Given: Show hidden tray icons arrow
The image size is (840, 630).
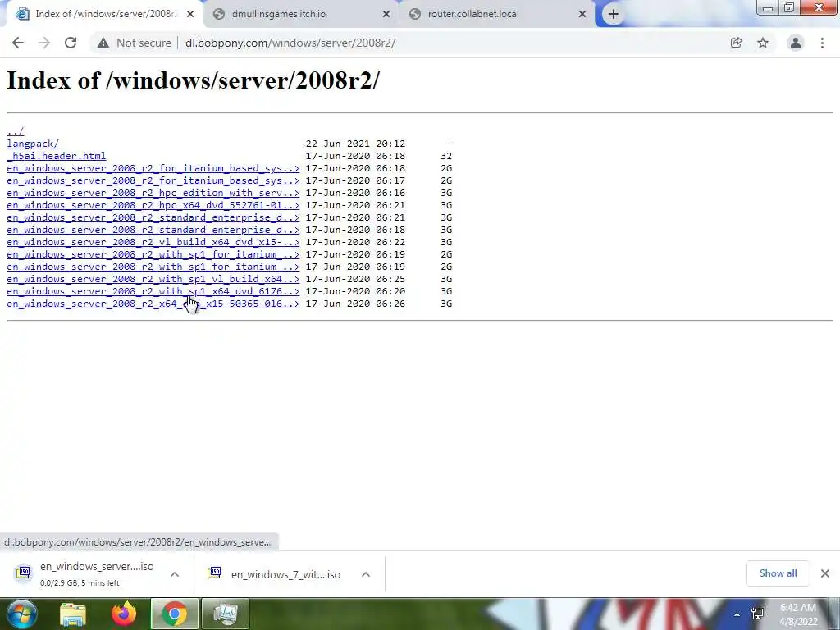Looking at the screenshot, I should 737,614.
